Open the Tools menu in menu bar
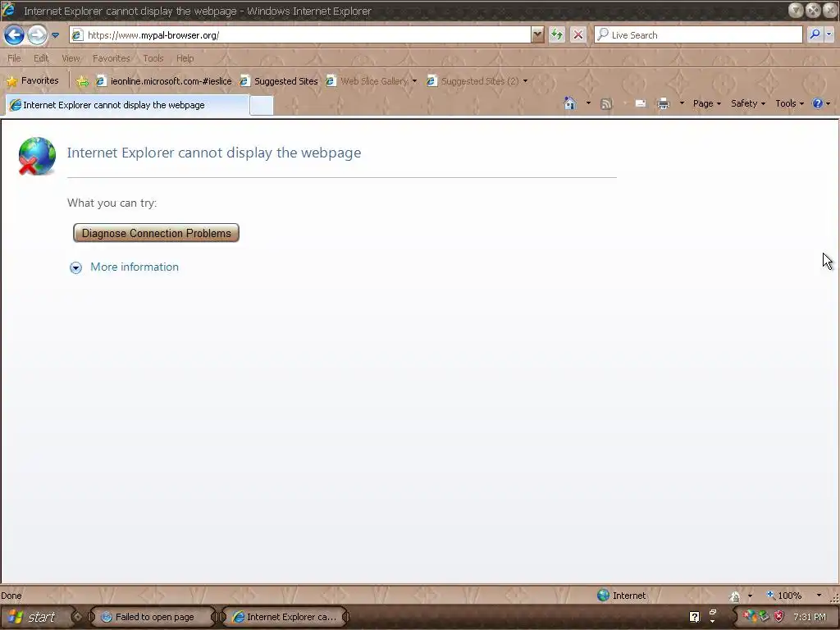The image size is (840, 630). pyautogui.click(x=153, y=58)
